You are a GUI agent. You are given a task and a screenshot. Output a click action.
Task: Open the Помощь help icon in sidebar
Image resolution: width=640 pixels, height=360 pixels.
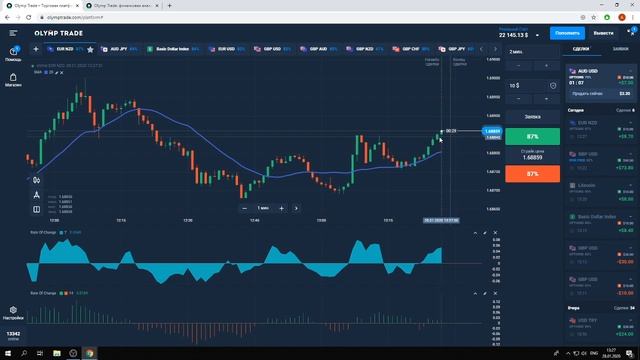click(13, 53)
